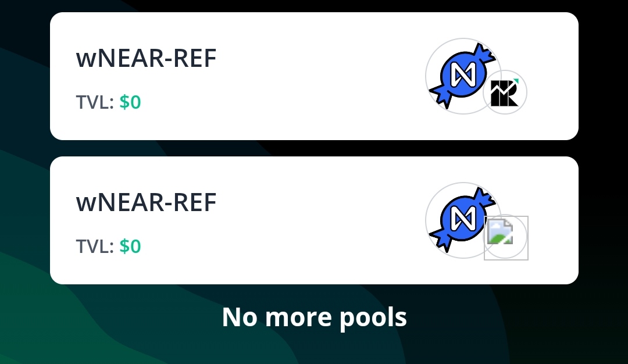Image resolution: width=628 pixels, height=364 pixels.
Task: Click the broken image placeholder in the second pool
Action: point(506,238)
